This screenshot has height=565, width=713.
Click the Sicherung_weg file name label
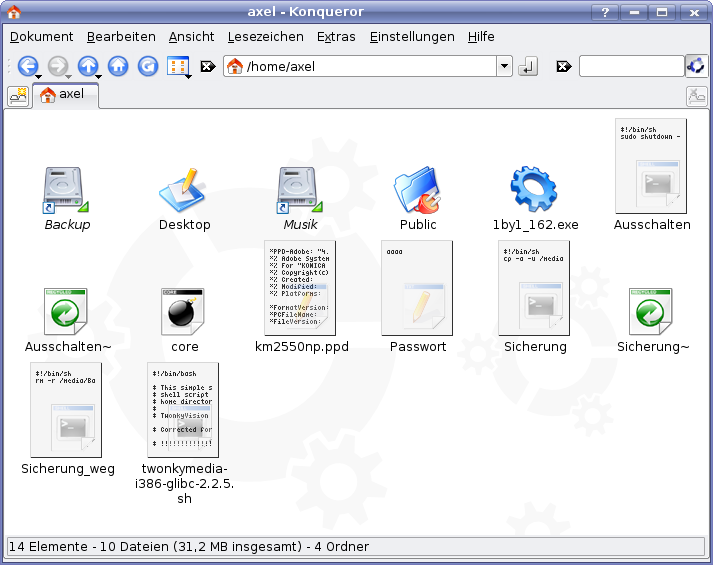pos(68,469)
